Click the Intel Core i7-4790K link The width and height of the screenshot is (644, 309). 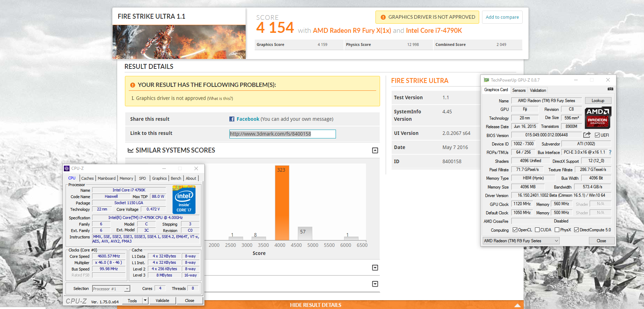click(x=434, y=31)
